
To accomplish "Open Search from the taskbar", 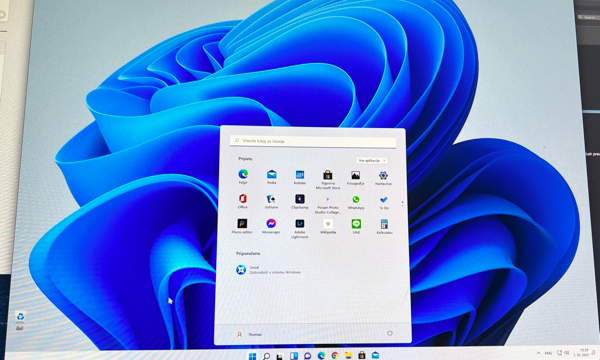I will 266,356.
